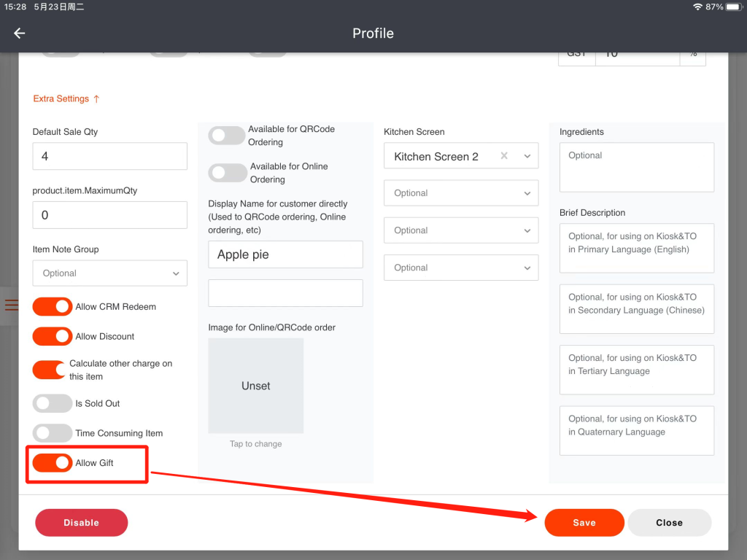
Task: Turn off the Allow Gift toggle
Action: click(x=53, y=463)
